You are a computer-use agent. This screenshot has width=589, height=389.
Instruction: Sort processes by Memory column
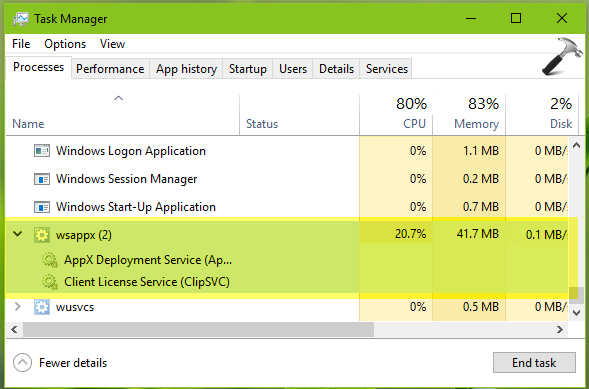(x=469, y=114)
